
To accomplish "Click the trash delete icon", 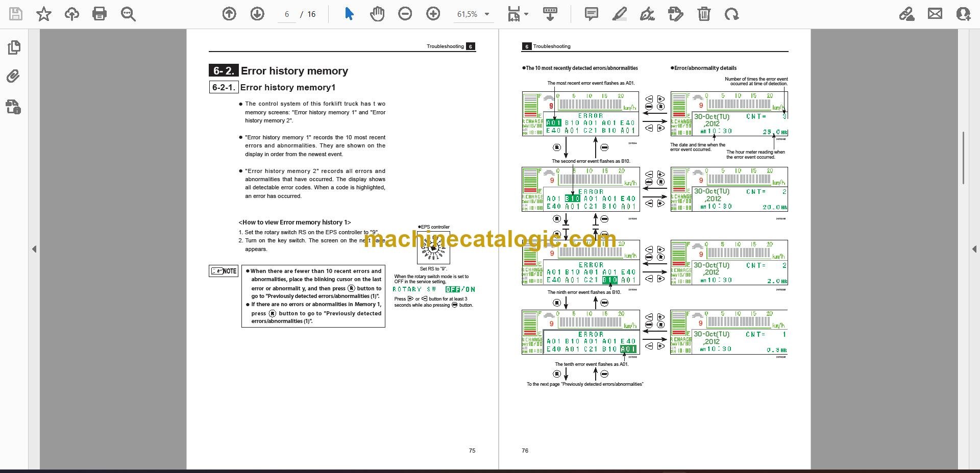I will click(704, 14).
